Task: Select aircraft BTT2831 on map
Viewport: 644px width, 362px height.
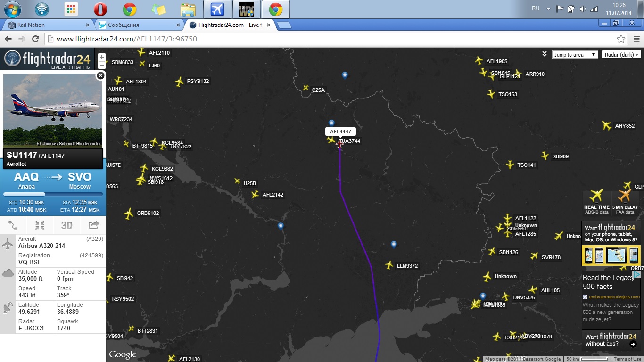Action: tap(131, 329)
